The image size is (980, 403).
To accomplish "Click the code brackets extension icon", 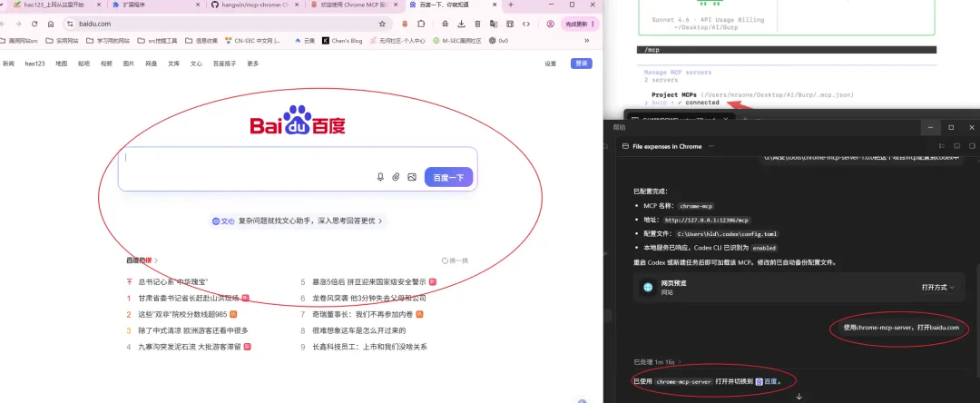I will pyautogui.click(x=526, y=24).
